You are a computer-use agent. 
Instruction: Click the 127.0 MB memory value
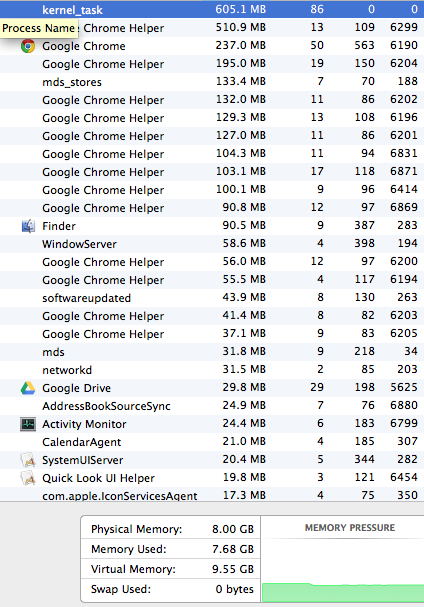pos(241,135)
